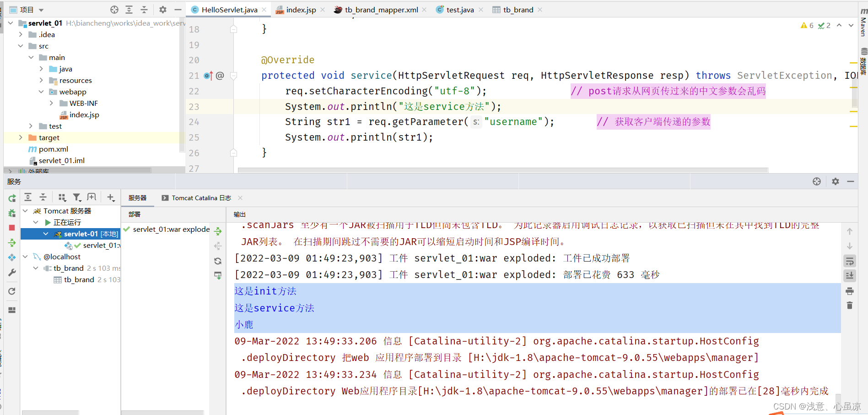Click the open-in-new-tab icon in Services
This screenshot has height=415, width=868.
[92, 197]
